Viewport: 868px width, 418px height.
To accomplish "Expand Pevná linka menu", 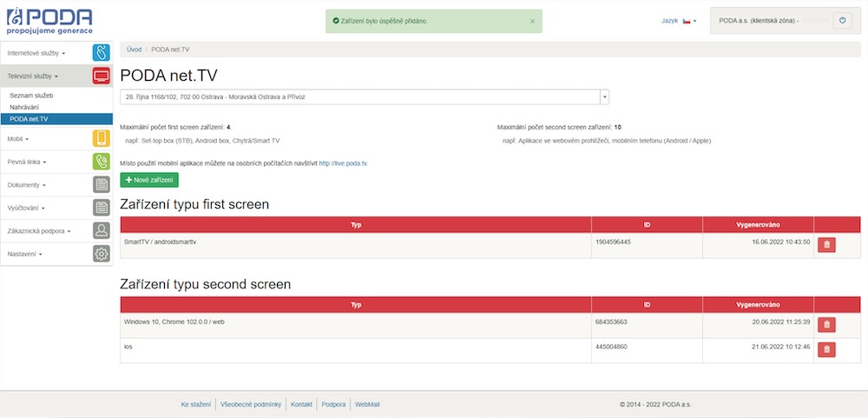I will click(27, 162).
